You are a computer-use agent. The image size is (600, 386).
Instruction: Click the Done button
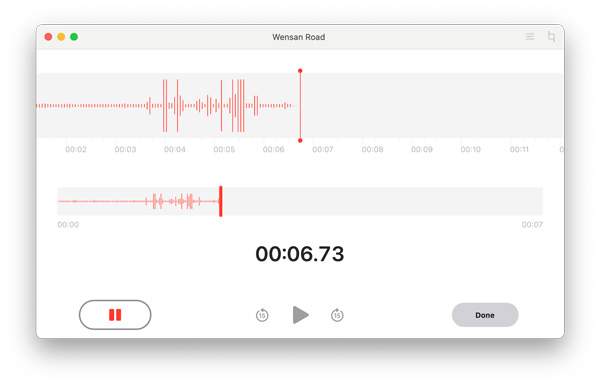485,315
